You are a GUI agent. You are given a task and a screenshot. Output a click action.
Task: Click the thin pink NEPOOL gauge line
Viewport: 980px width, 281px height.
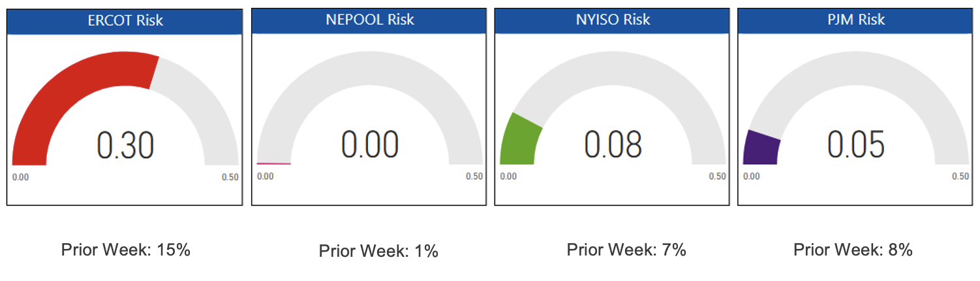[x=273, y=163]
